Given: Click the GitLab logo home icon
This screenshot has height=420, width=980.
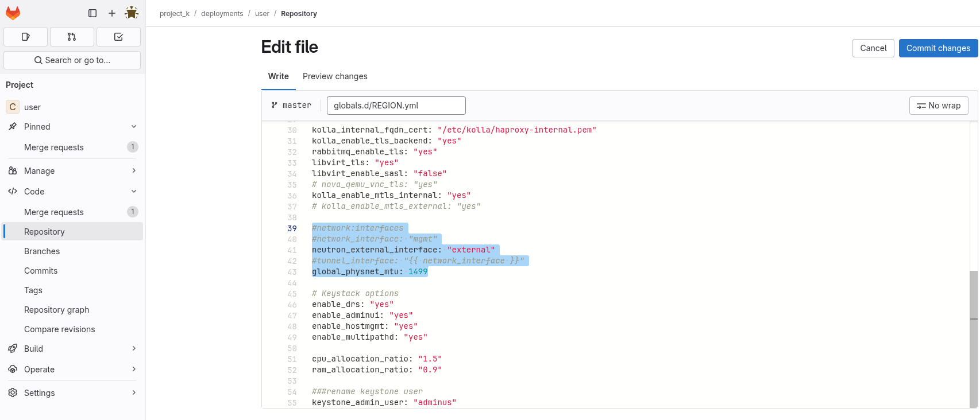Looking at the screenshot, I should coord(13,13).
